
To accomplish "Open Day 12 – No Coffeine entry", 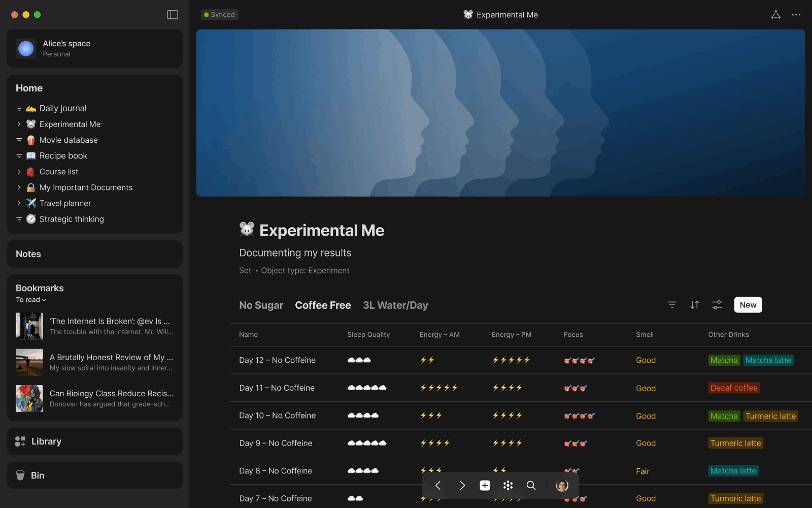I will coord(277,360).
